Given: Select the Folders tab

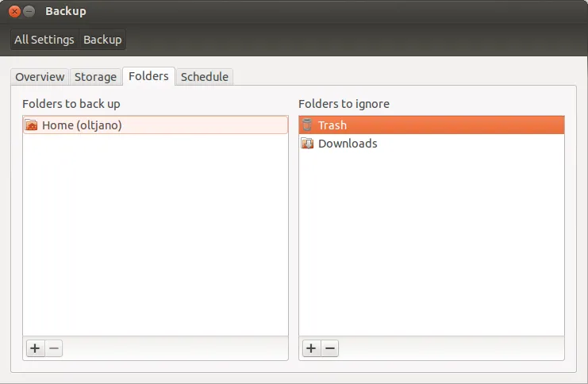Looking at the screenshot, I should click(148, 76).
